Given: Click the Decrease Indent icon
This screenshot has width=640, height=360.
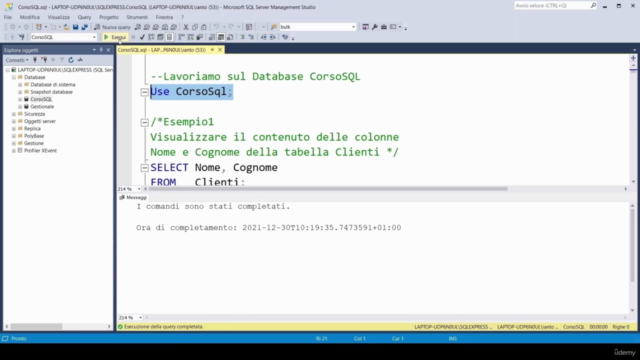Looking at the screenshot, I should tap(264, 37).
